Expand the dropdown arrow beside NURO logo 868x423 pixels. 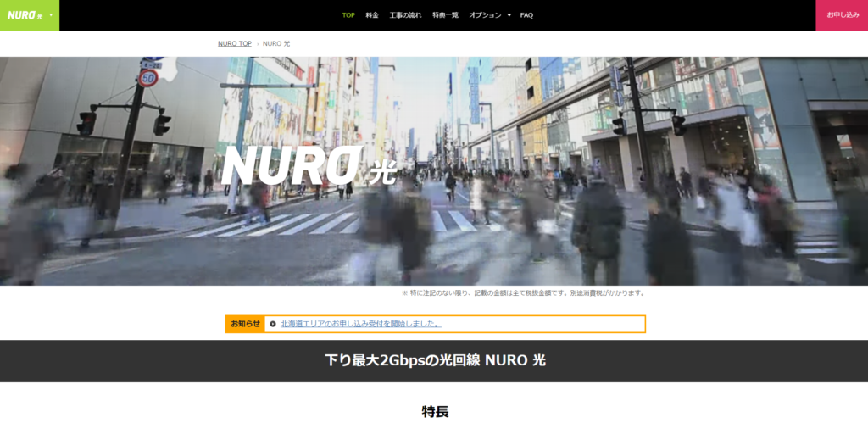point(52,15)
